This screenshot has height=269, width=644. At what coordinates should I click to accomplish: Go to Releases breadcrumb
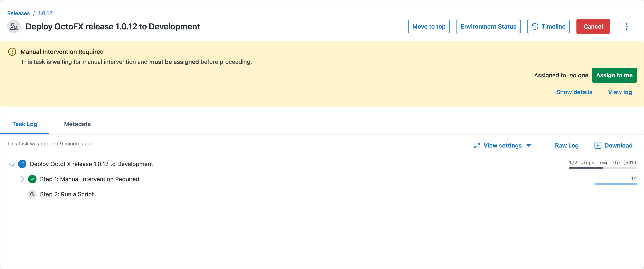click(18, 13)
